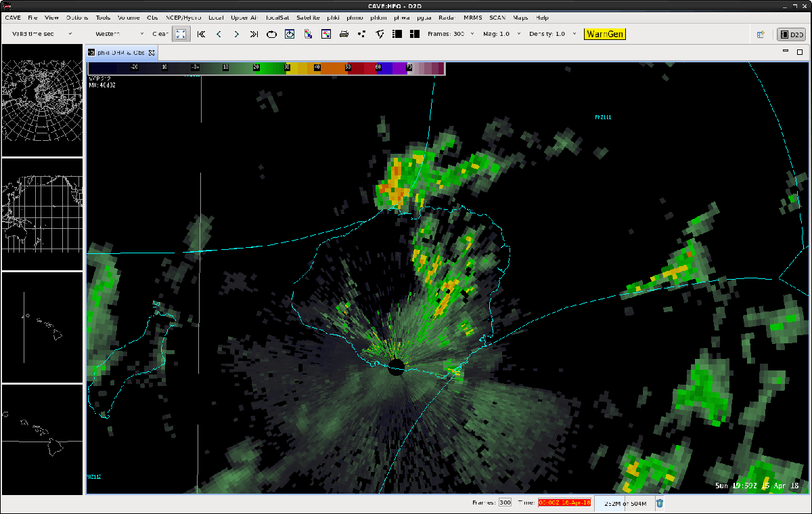812x514 pixels.
Task: Open the File menu
Action: tap(33, 18)
